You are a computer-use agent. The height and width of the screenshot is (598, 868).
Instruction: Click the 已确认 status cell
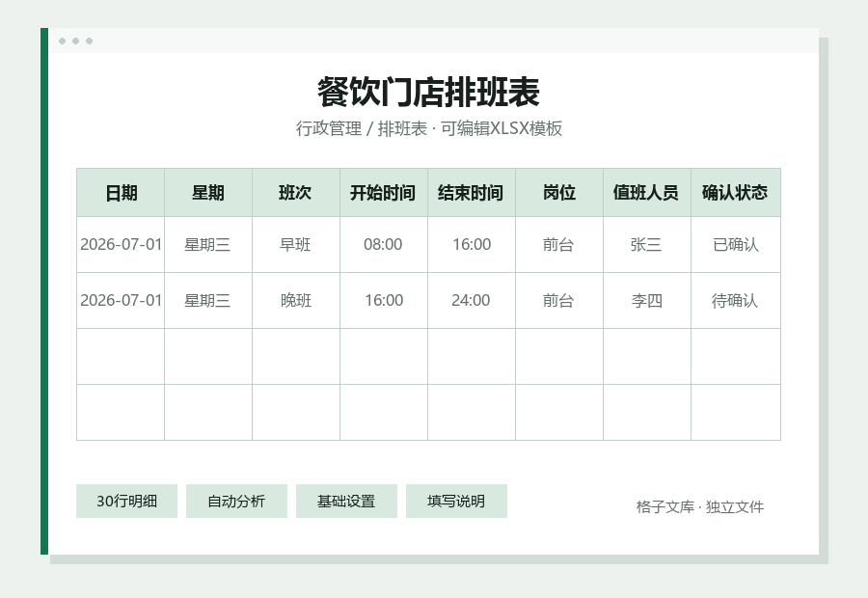(x=736, y=244)
